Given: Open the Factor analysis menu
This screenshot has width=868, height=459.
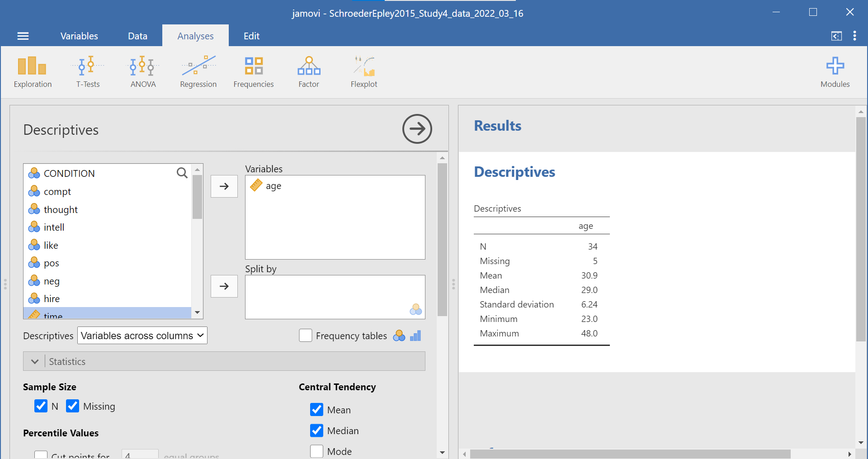Looking at the screenshot, I should [309, 71].
